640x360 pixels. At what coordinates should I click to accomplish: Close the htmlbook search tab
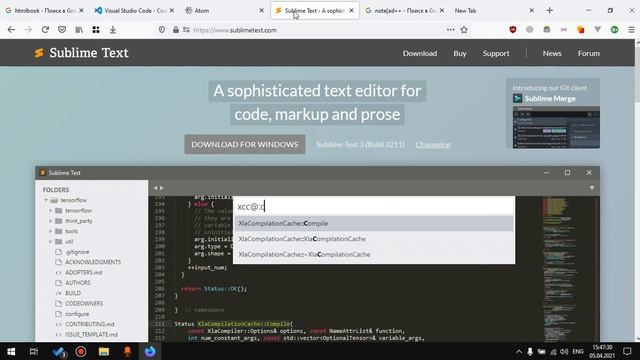click(x=81, y=11)
